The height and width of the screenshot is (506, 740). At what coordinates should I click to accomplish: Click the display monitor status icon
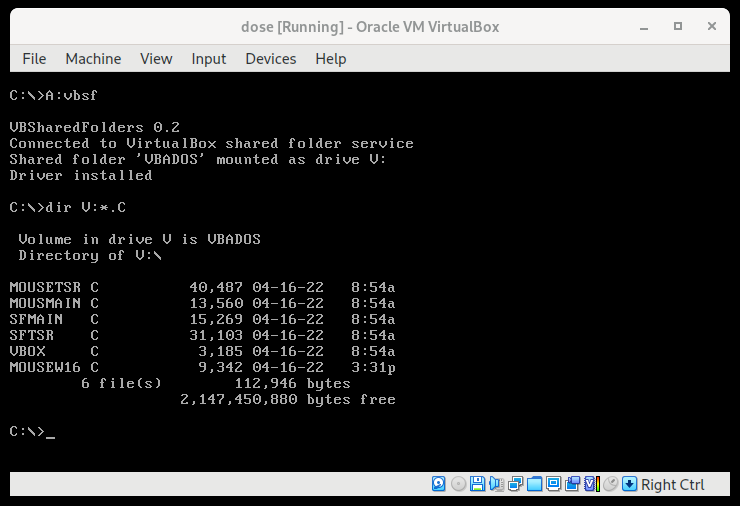tap(553, 484)
